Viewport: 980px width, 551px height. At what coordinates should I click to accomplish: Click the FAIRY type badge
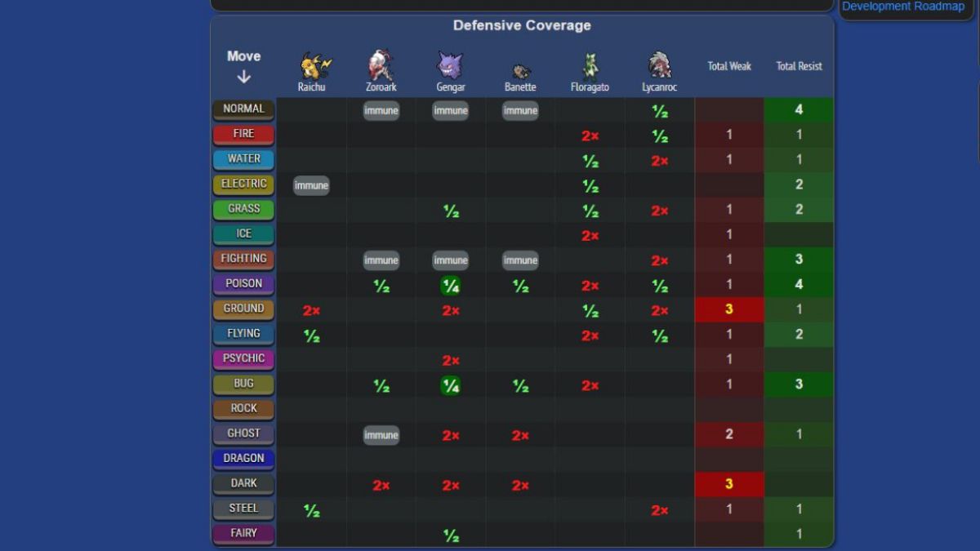pyautogui.click(x=243, y=534)
